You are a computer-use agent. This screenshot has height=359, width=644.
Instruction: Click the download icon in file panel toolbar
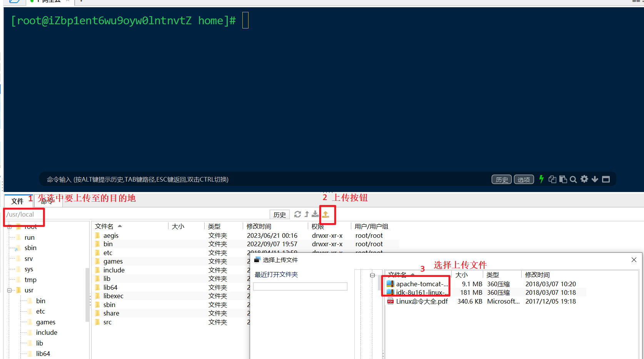[315, 214]
